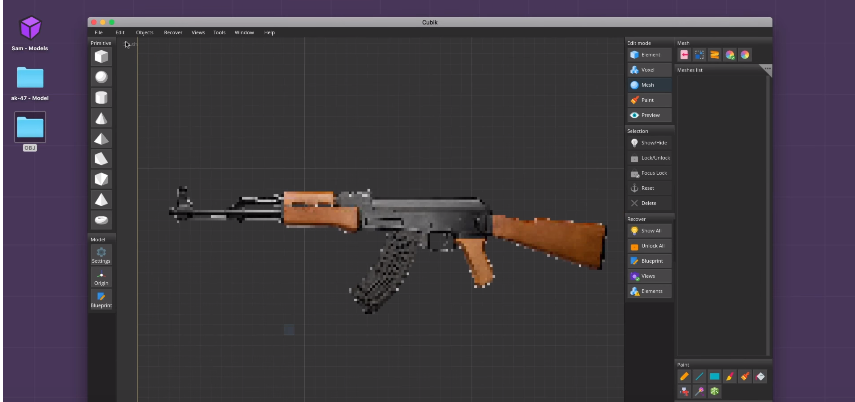
Task: Toggle Lock/Unlock on selection
Action: pos(649,158)
